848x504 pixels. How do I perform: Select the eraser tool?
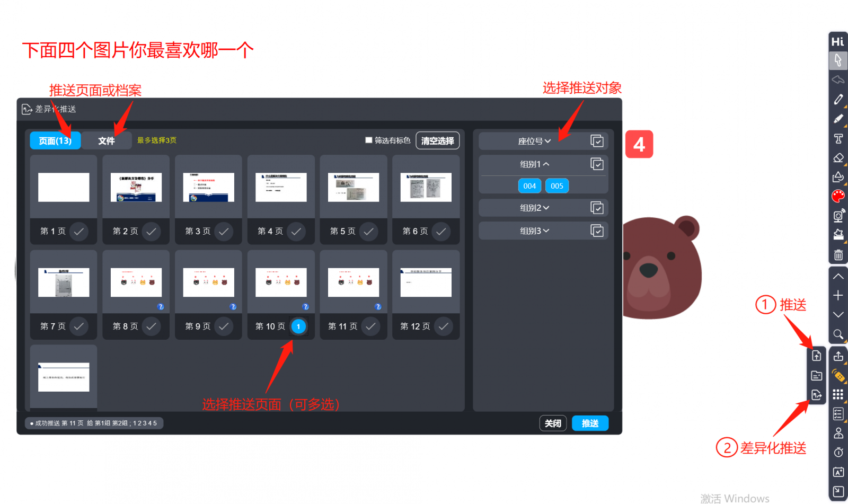click(x=838, y=158)
